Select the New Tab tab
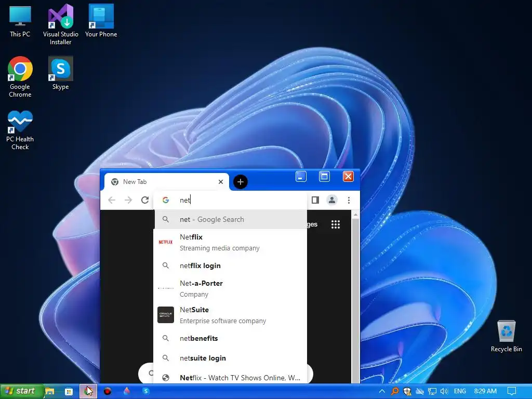This screenshot has height=399, width=532. click(166, 182)
